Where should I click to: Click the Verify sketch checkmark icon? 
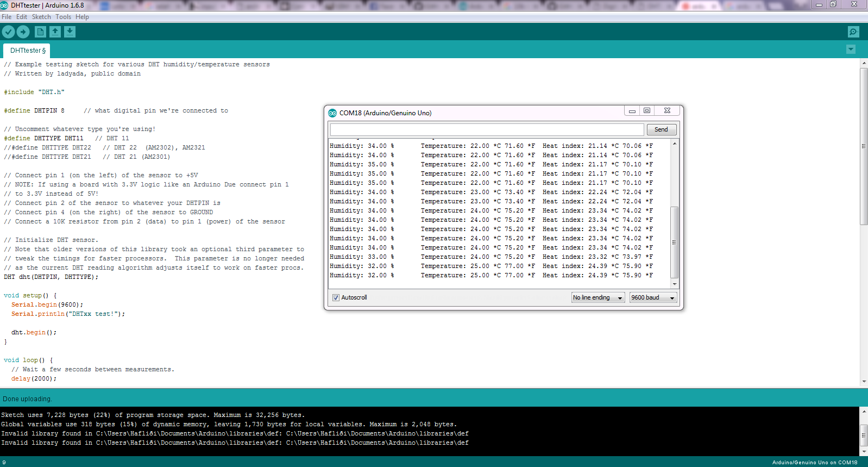[9, 32]
